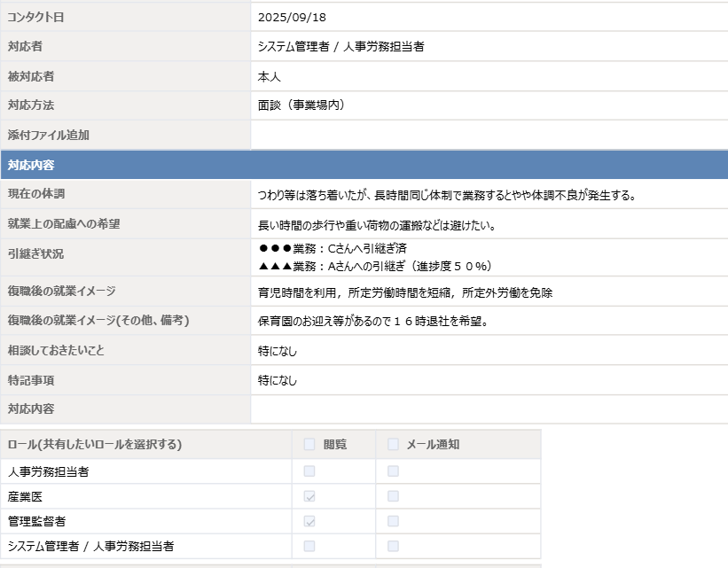Uncheck 閲覧 for 管理監督者
The width and height of the screenshot is (728, 568).
coord(308,520)
